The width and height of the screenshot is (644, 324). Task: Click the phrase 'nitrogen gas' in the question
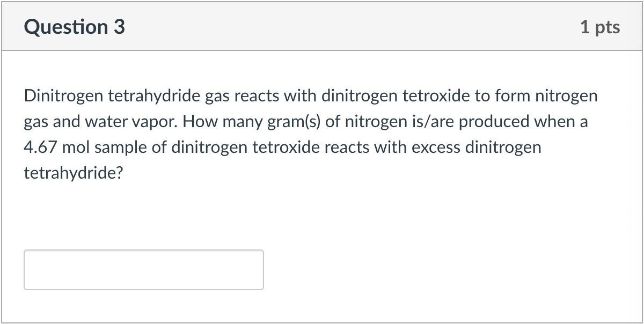click(x=567, y=95)
